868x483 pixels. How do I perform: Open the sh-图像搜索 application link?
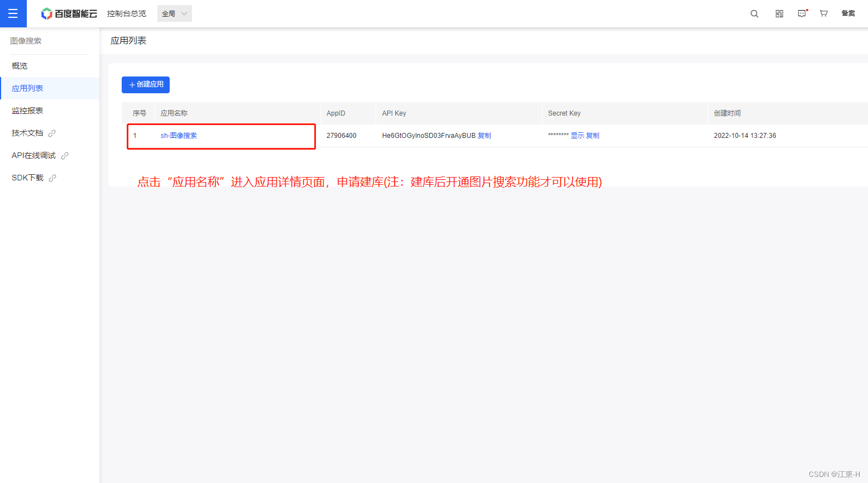pyautogui.click(x=179, y=136)
